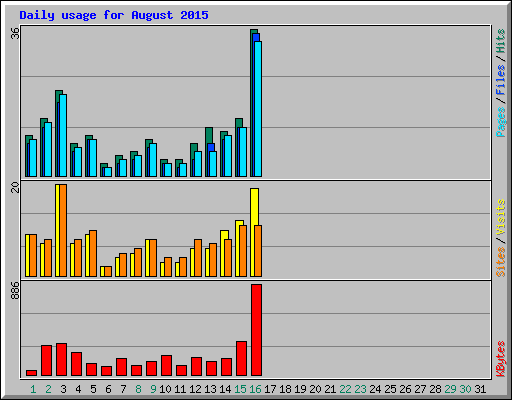Click the day 30 axis label
The image size is (512, 400).
click(x=465, y=389)
